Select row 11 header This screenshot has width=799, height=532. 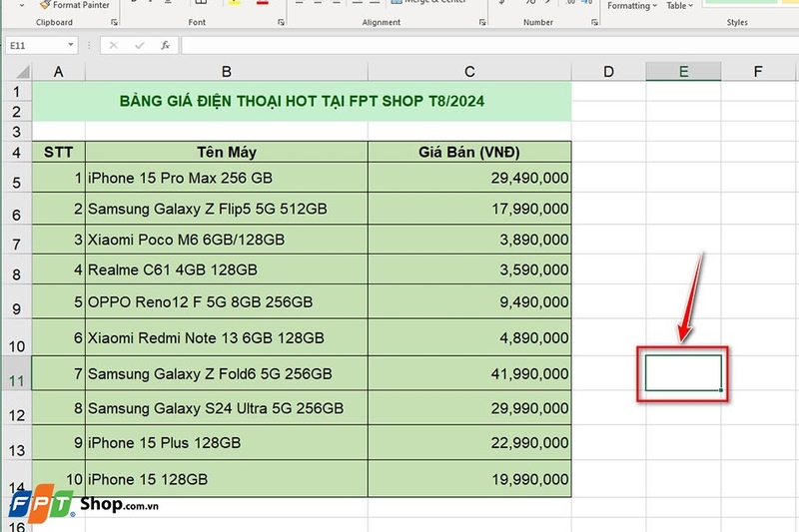(17, 373)
